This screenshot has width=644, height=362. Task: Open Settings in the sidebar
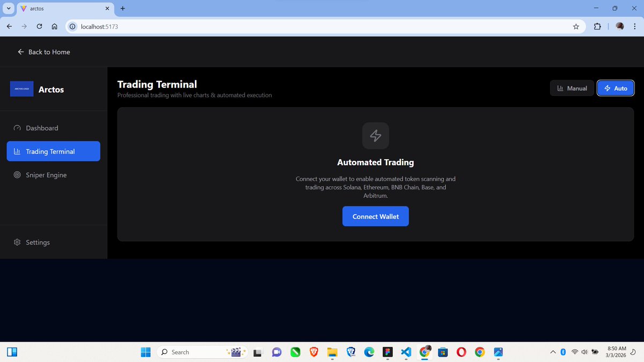[38, 242]
